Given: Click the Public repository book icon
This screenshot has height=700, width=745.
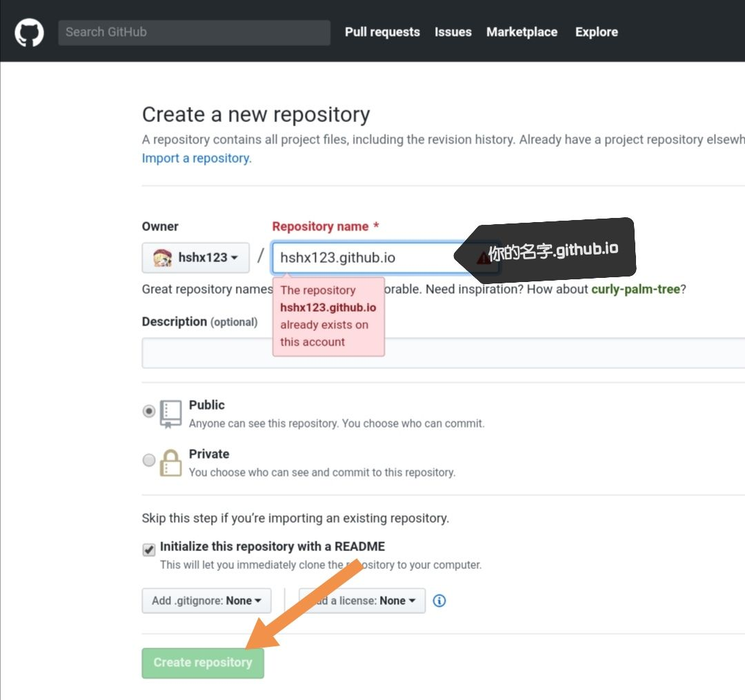Looking at the screenshot, I should click(x=170, y=414).
